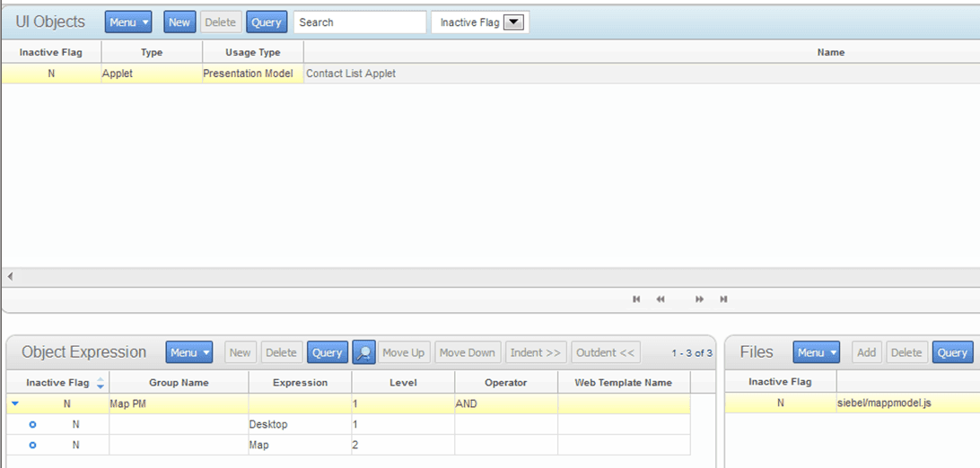Click the Files Inactive Flag column header
980x468 pixels.
click(x=780, y=383)
